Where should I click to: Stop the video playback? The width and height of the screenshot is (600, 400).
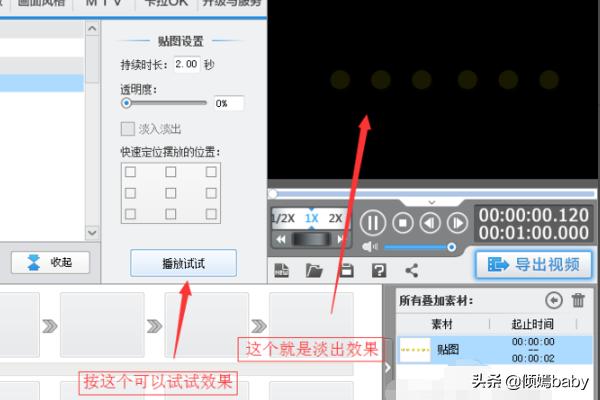(403, 223)
